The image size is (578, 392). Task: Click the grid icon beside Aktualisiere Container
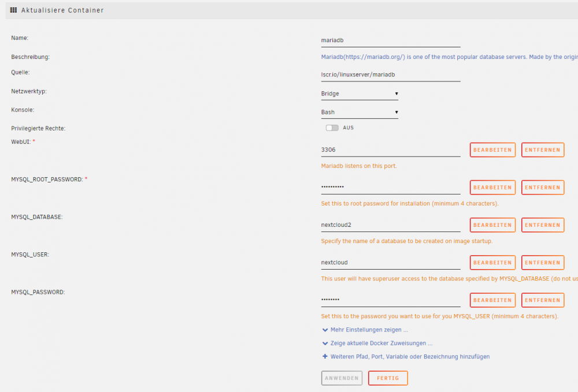(x=14, y=10)
